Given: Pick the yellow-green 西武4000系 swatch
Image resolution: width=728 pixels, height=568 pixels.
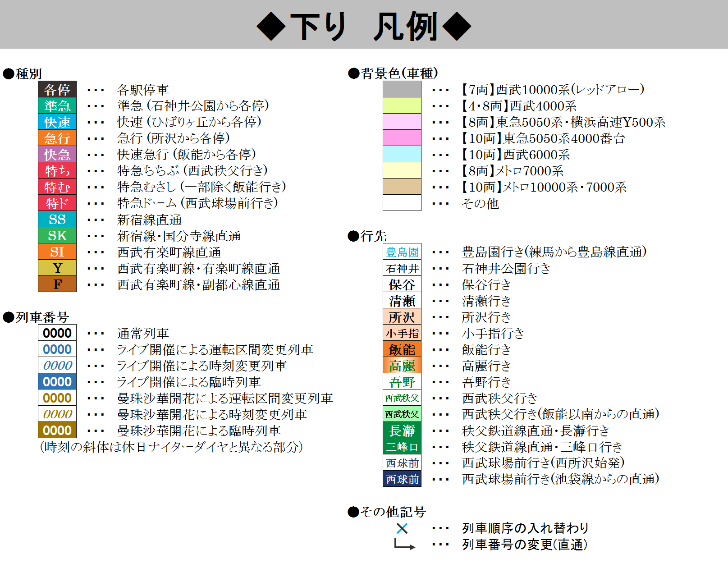Looking at the screenshot, I should point(402,105).
